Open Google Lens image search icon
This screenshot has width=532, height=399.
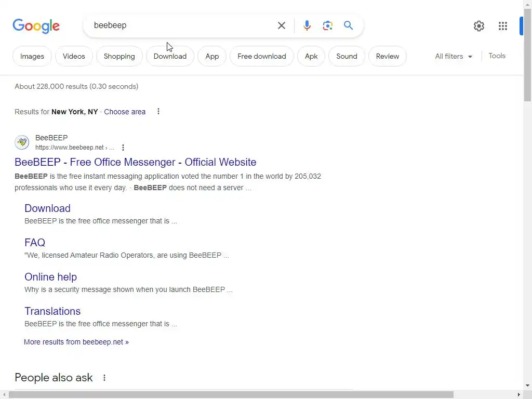(x=327, y=25)
